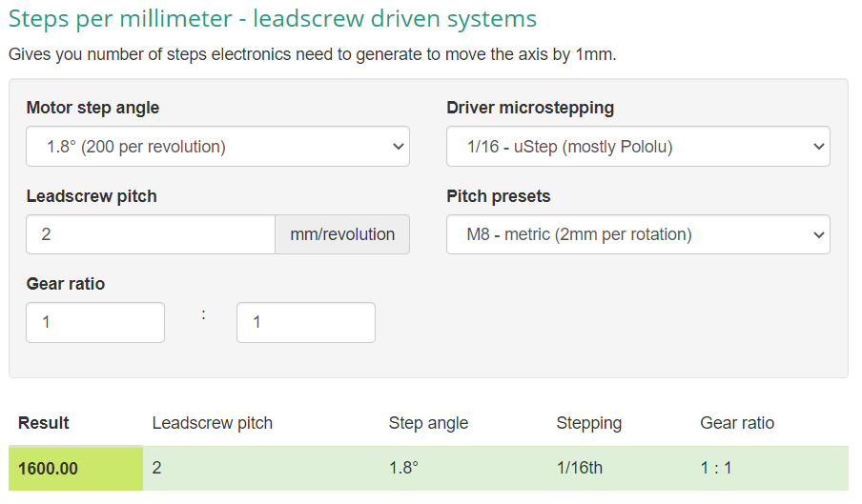Focus the first Gear ratio input
This screenshot has width=862, height=504.
pyautogui.click(x=95, y=322)
